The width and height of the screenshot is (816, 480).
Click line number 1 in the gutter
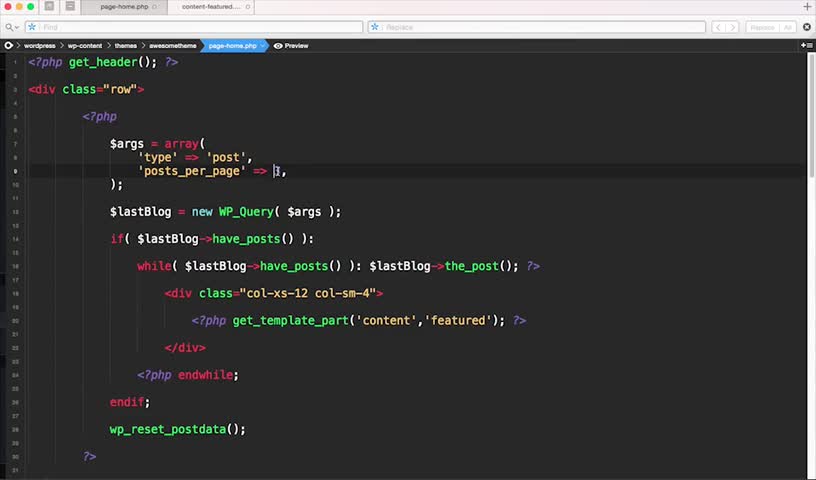coord(15,62)
